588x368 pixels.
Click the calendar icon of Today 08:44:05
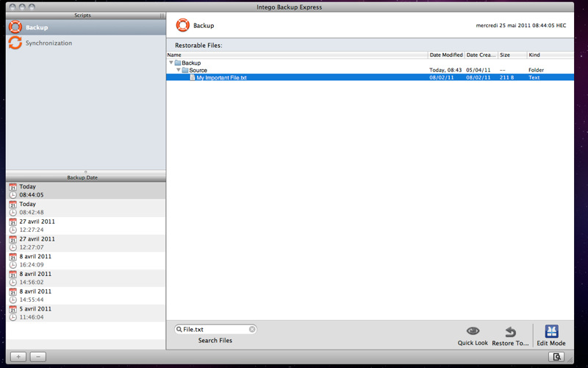tap(13, 187)
